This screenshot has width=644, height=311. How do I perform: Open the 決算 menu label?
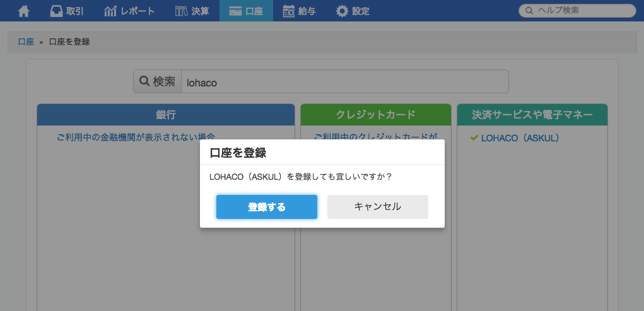coord(200,11)
